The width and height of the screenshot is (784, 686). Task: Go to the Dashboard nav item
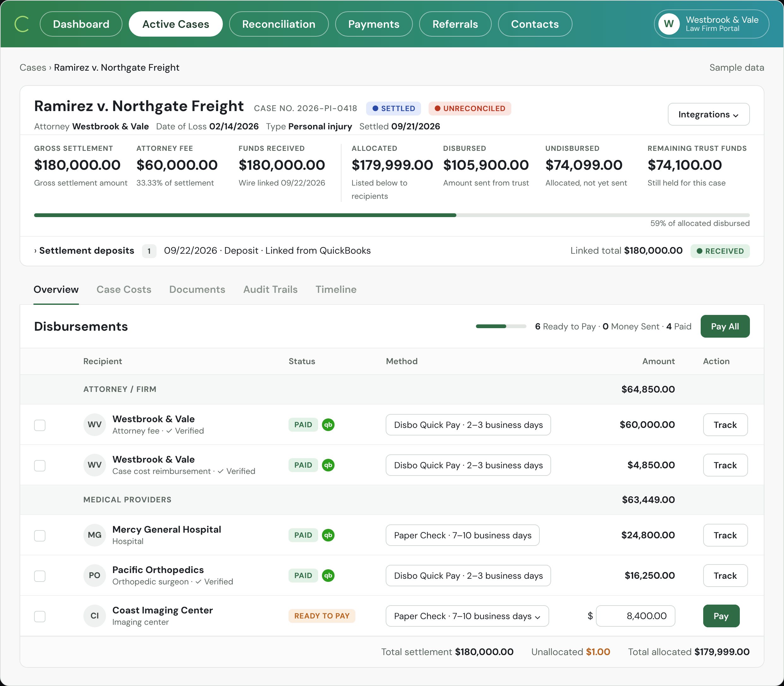click(81, 24)
